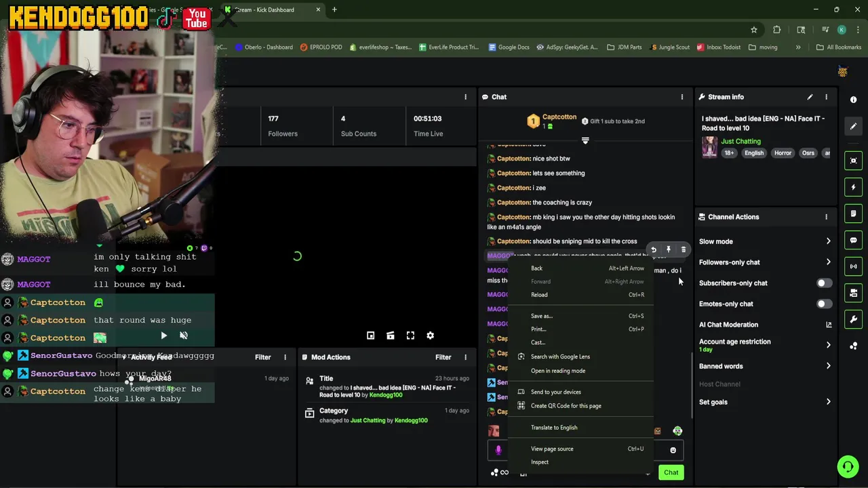Toggle Emotes-only chat switch

[824, 304]
